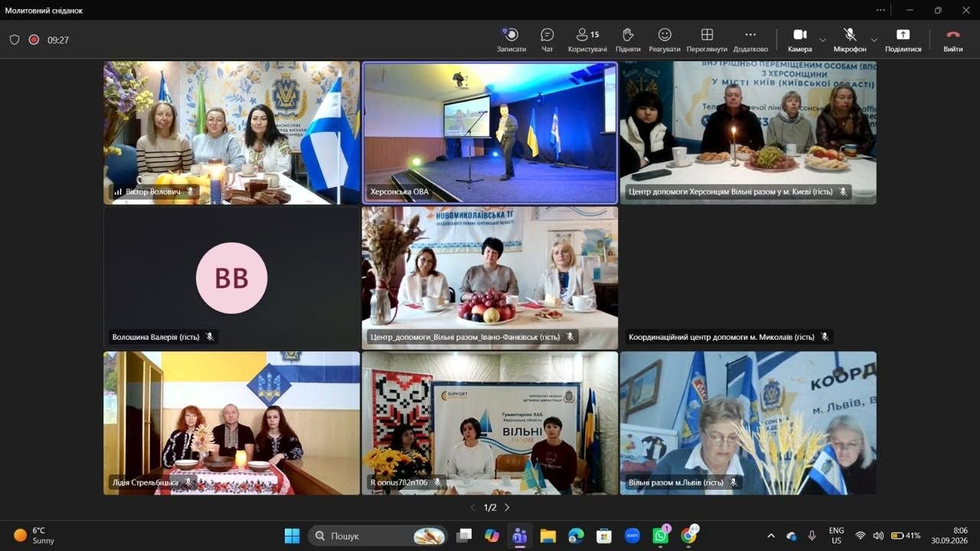Click the red recording indicator icon

pos(34,40)
